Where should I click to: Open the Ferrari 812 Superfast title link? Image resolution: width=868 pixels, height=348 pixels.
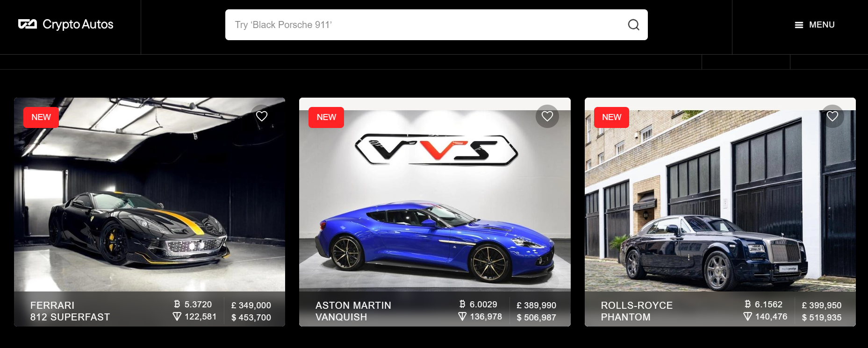[x=70, y=311]
